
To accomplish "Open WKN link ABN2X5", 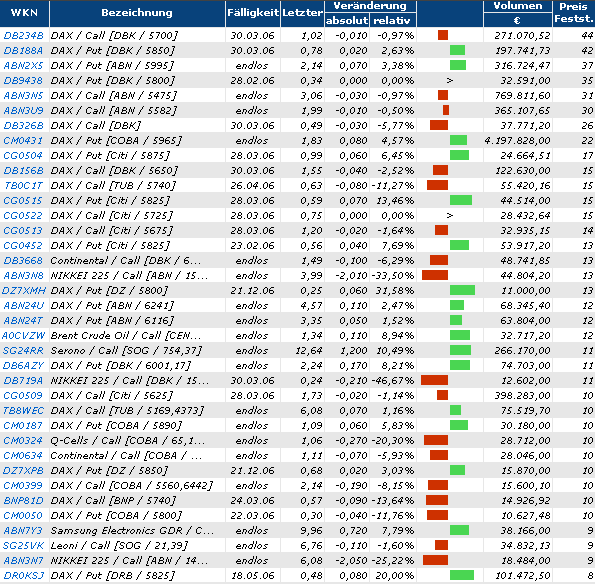I will (23, 66).
